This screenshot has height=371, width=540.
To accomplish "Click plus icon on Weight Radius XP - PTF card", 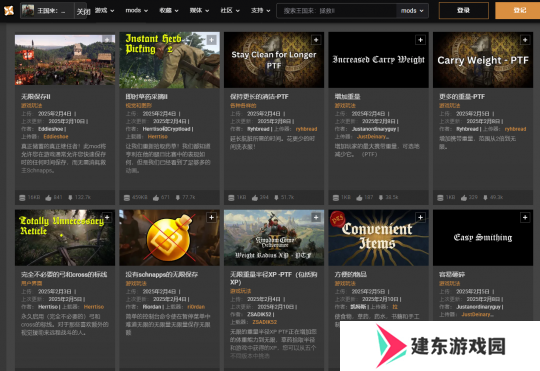I will tap(316, 218).
